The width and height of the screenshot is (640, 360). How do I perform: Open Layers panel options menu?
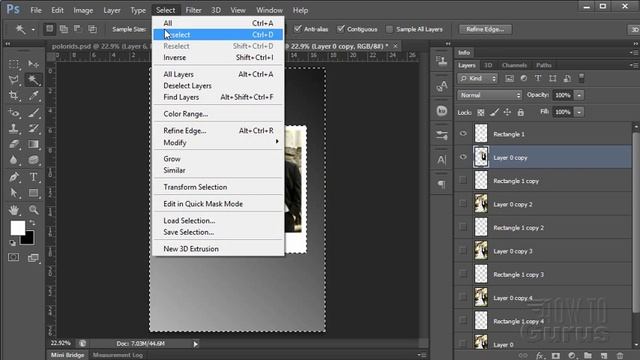(633, 65)
